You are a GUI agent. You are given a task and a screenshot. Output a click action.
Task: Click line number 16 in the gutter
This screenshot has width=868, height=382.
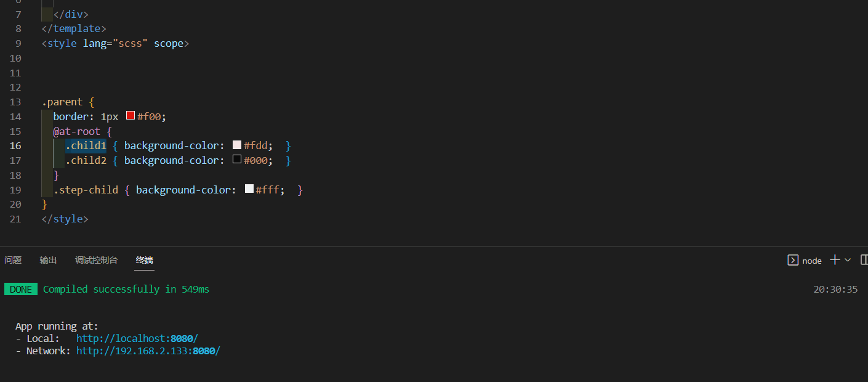[x=15, y=145]
